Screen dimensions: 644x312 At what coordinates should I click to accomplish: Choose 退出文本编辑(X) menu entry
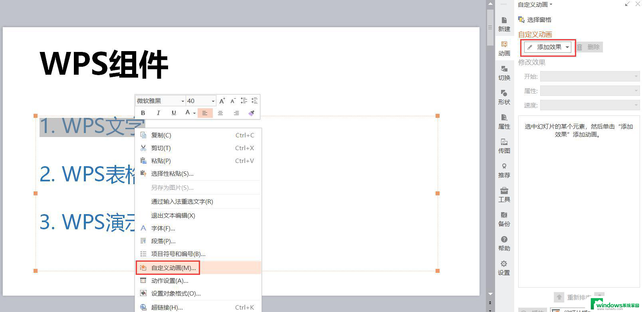(x=198, y=215)
